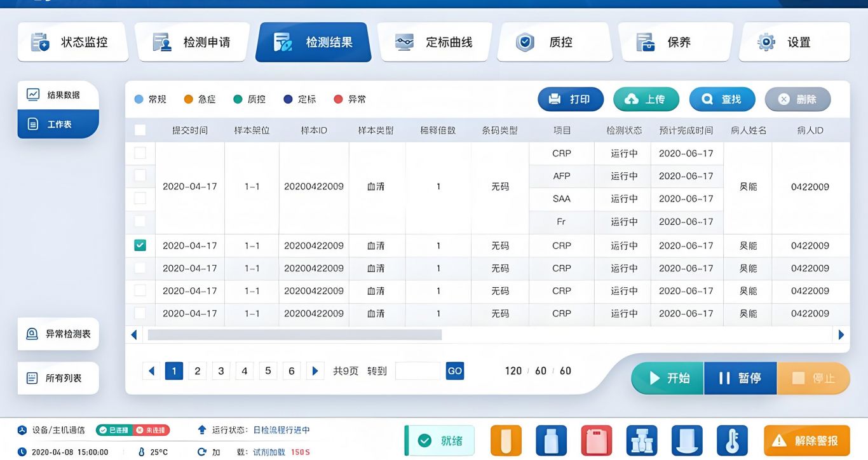Click the blue hat-shaped status icon
This screenshot has height=460, width=868.
pyautogui.click(x=687, y=441)
